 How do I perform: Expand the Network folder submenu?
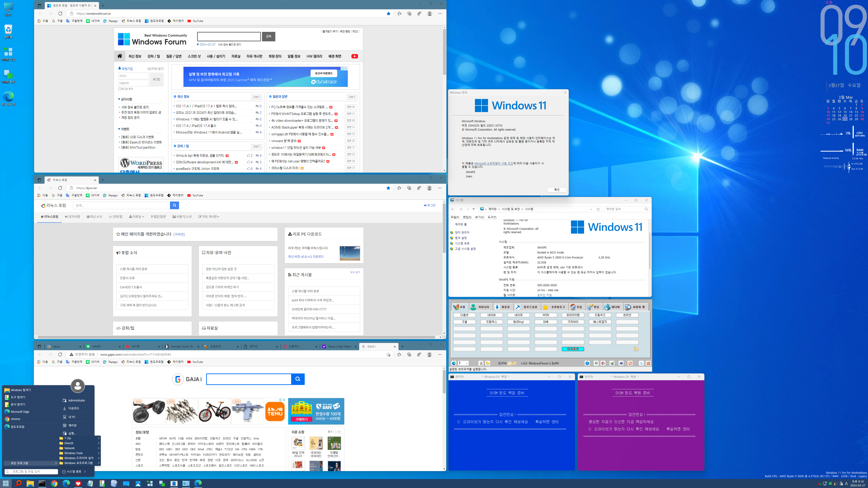pyautogui.click(x=80, y=448)
